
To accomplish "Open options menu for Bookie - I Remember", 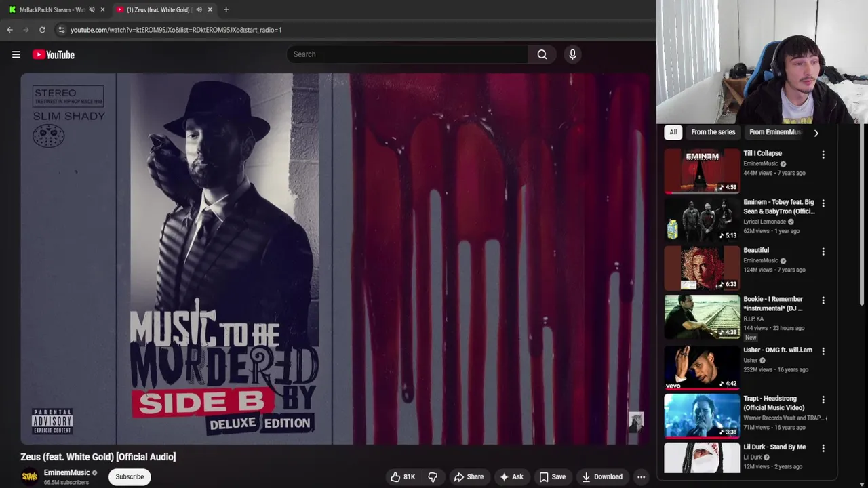I will [823, 300].
